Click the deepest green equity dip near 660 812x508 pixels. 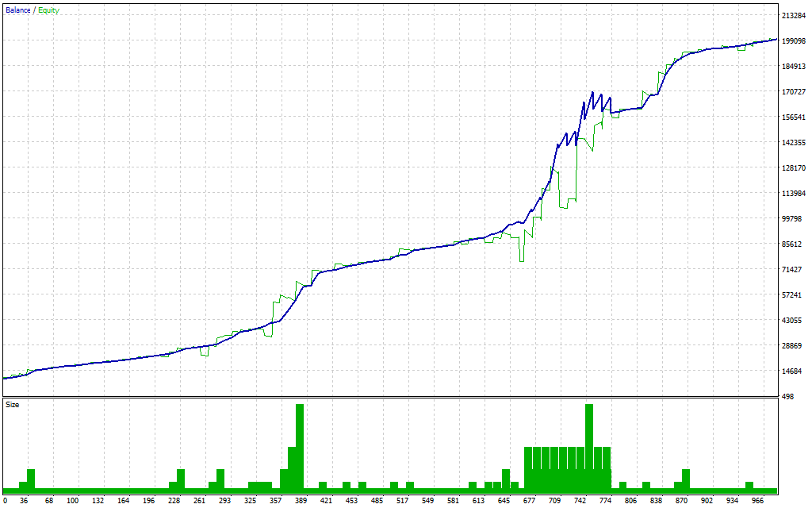(x=522, y=258)
